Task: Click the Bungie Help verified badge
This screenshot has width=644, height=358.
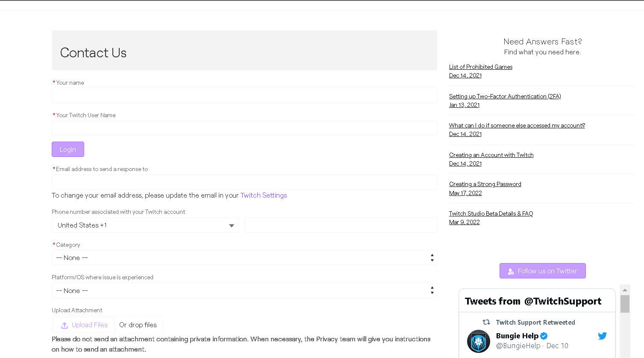Action: click(544, 336)
